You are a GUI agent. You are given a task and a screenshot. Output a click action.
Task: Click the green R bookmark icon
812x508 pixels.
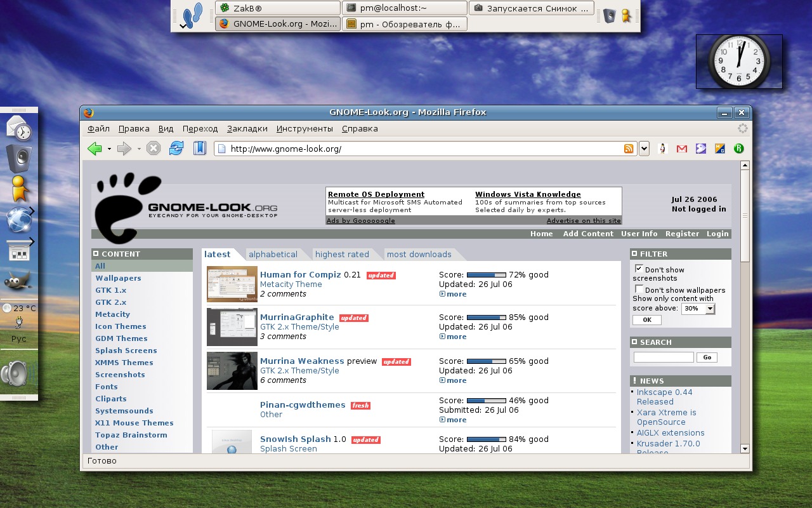pos(739,149)
